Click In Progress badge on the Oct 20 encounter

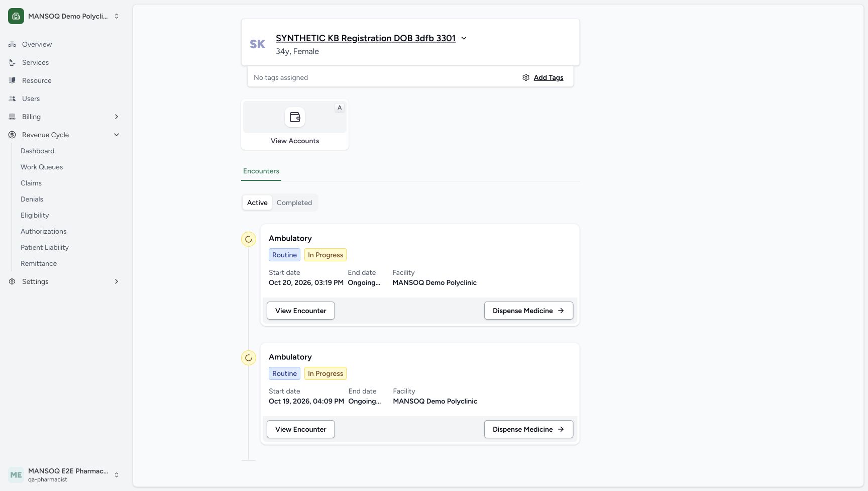pos(325,255)
